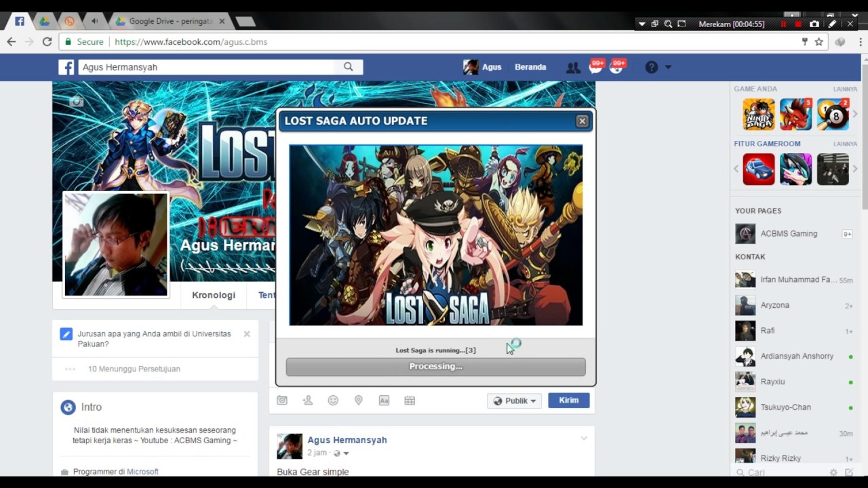Answer the Jurusan question pencil icon
Image resolution: width=868 pixels, height=488 pixels.
(66, 334)
